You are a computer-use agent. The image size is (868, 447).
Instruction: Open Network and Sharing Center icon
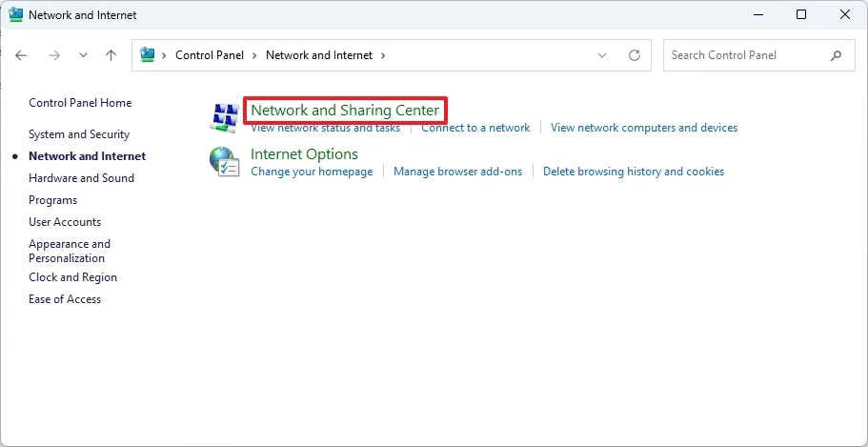225,117
